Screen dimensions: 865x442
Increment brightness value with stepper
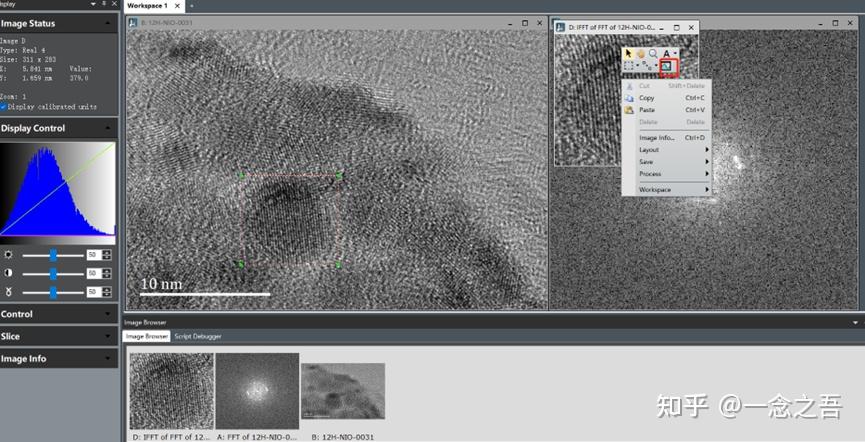[106, 253]
